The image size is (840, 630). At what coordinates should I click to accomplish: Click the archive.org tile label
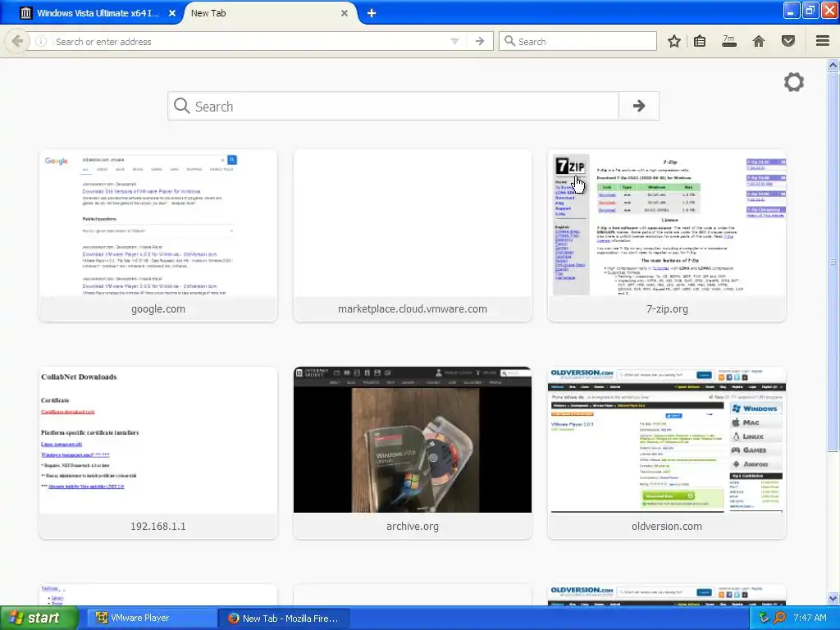[413, 527]
